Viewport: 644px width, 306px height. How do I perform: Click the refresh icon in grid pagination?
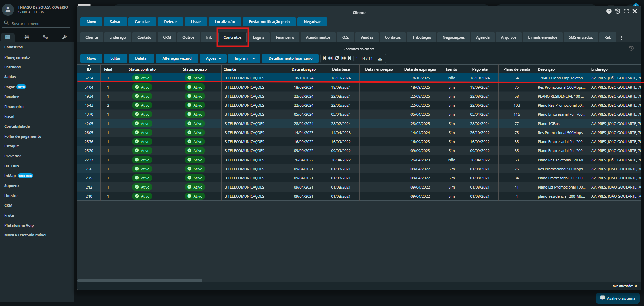point(337,58)
